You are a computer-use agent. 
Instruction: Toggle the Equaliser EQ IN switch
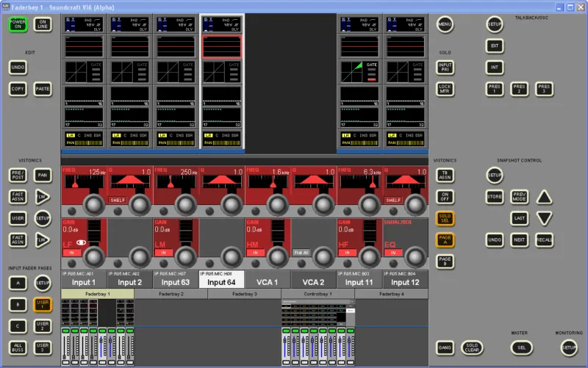click(x=393, y=253)
